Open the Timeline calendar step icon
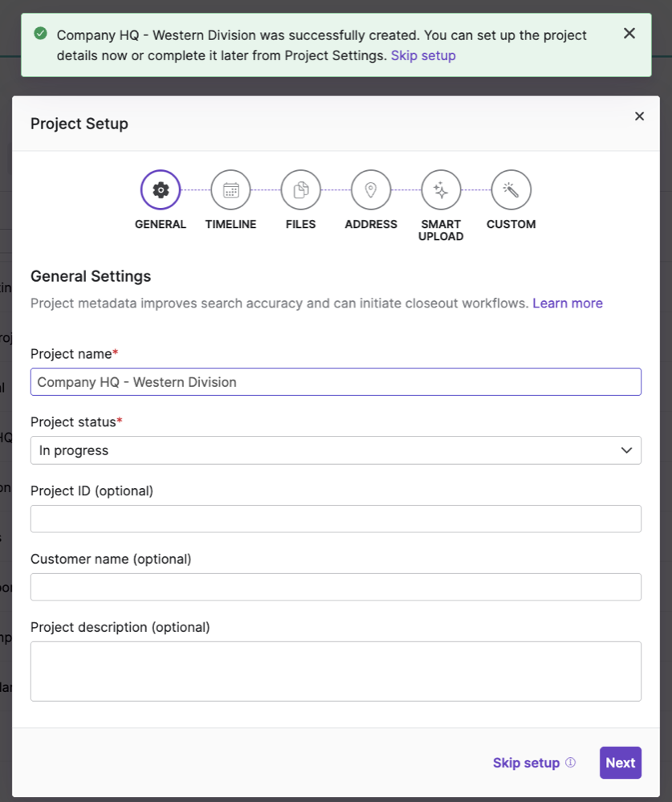Image resolution: width=672 pixels, height=802 pixels. 231,190
